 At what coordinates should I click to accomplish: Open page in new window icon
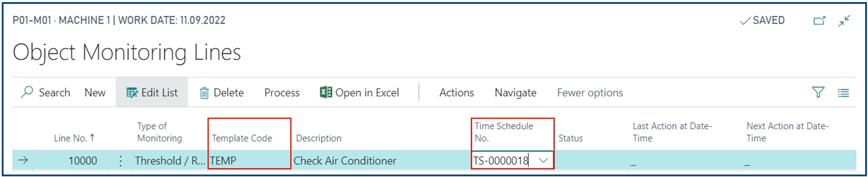tap(819, 21)
